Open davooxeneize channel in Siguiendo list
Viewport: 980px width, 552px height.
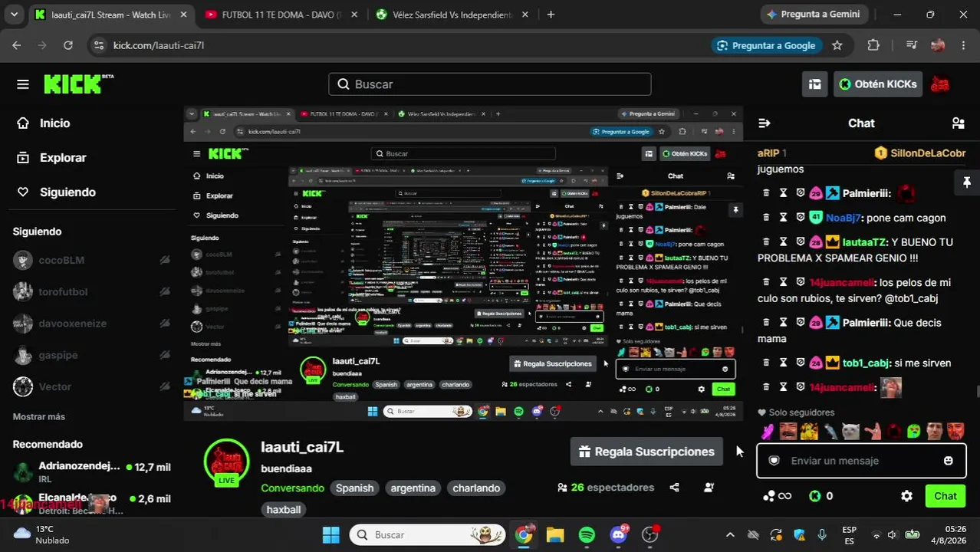(x=92, y=324)
